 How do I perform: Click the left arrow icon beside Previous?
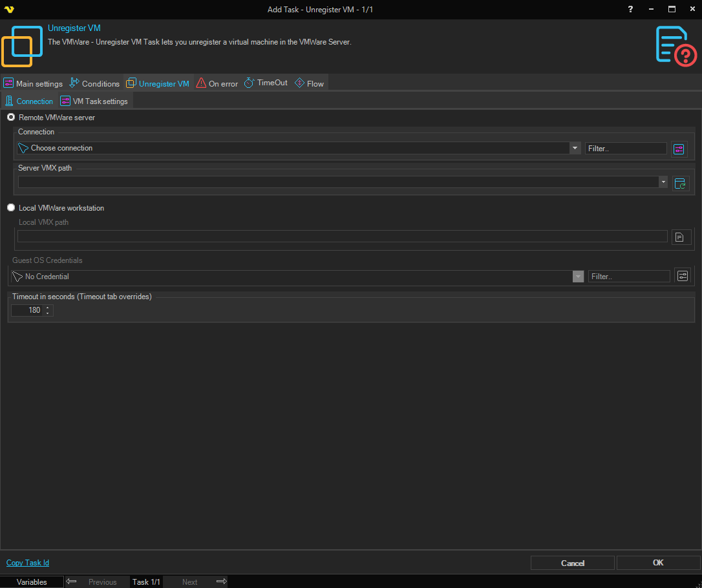coord(72,582)
